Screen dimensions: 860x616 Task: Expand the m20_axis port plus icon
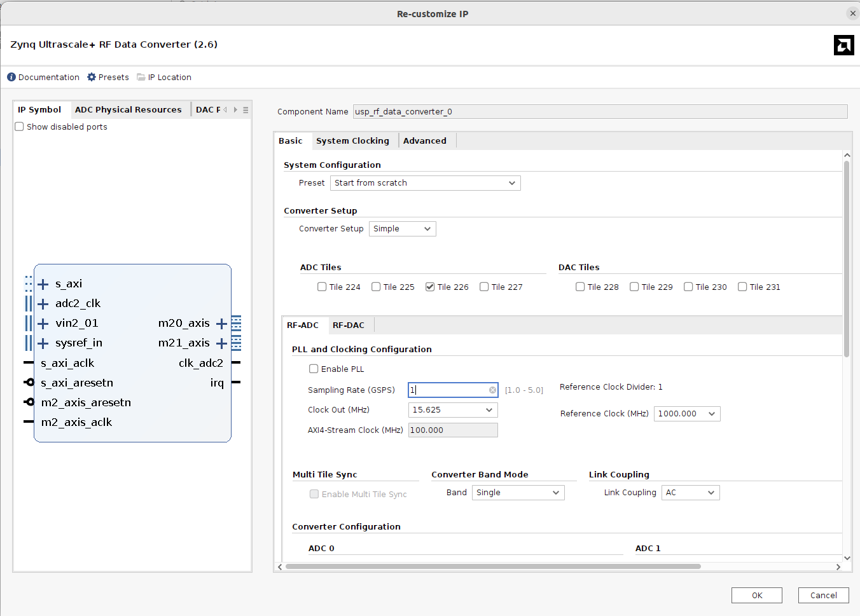(221, 324)
